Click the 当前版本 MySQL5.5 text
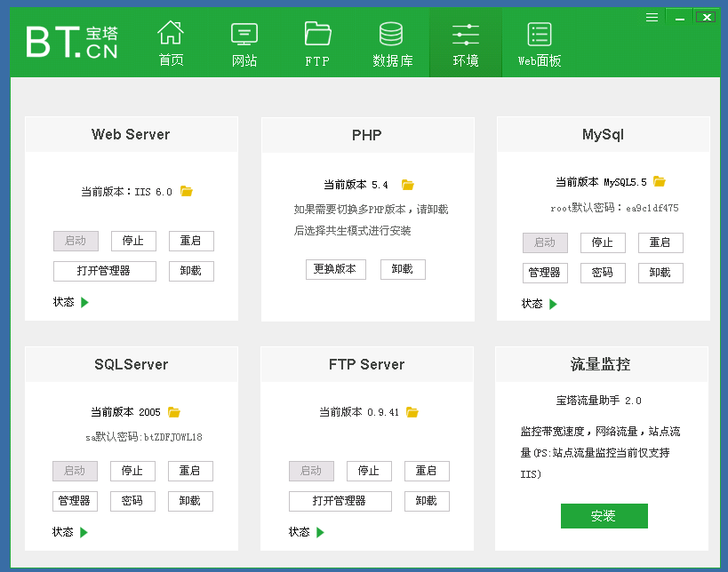Screen dimensions: 728x572 601,182
